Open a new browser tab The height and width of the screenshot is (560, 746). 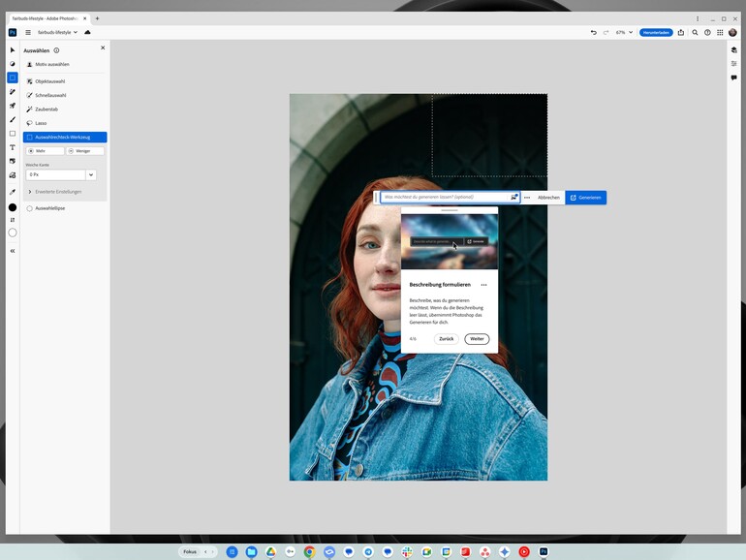(x=97, y=18)
